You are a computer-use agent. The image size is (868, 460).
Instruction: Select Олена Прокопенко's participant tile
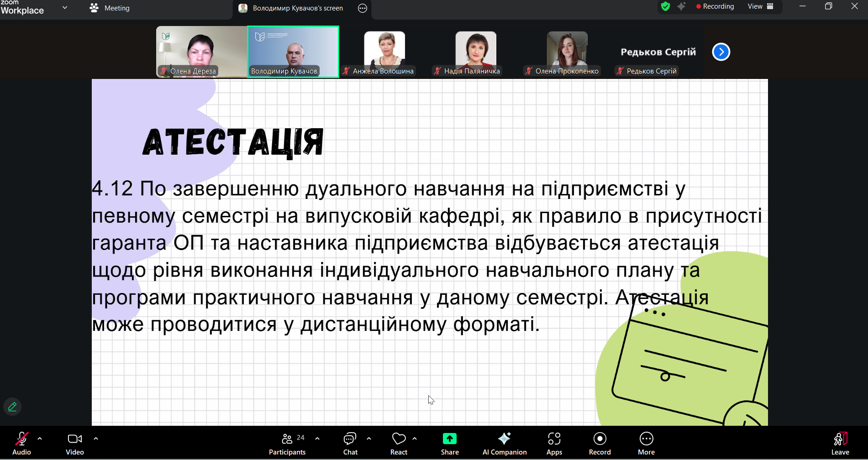(x=567, y=52)
